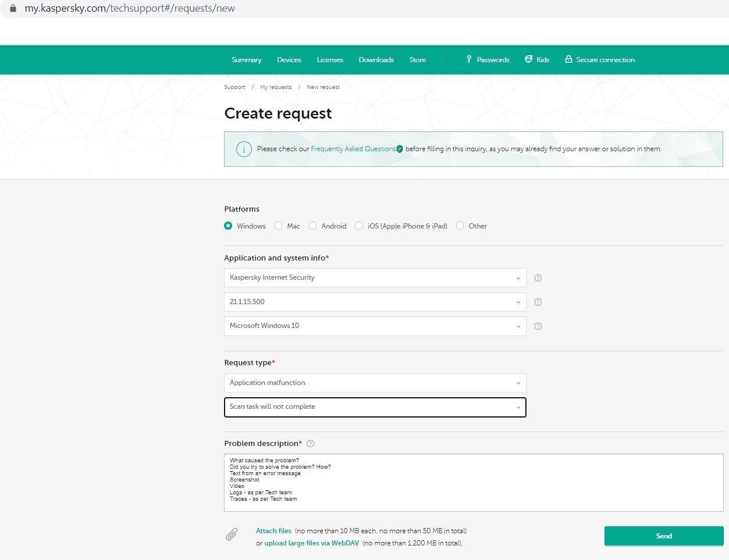This screenshot has width=729, height=560.
Task: Click the Request type label
Action: [x=250, y=363]
